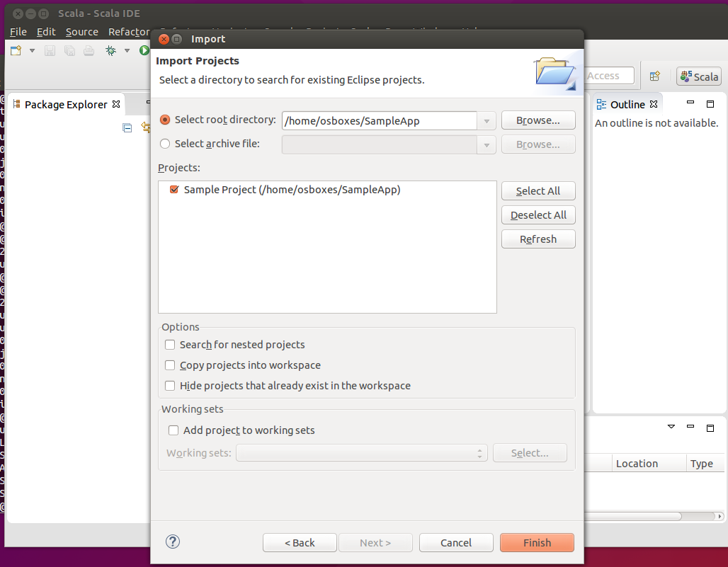Screen dimensions: 728x567
Task: Click Browse for root directory
Action: click(x=538, y=120)
